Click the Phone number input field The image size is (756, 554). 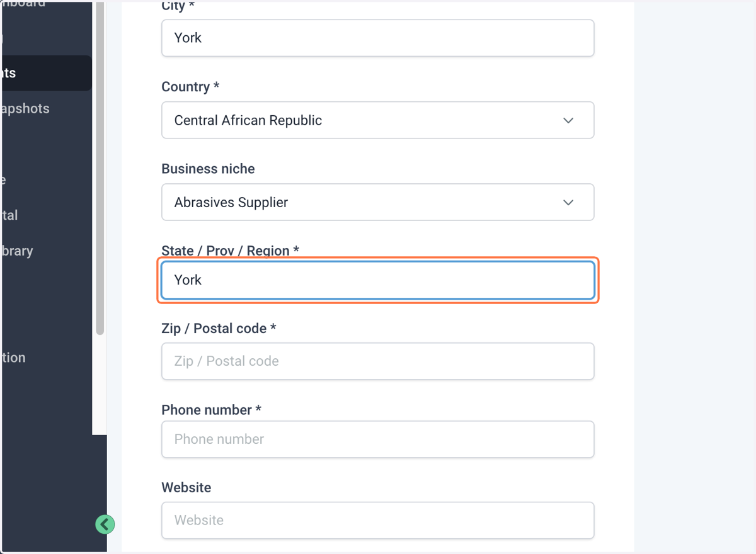coord(378,439)
